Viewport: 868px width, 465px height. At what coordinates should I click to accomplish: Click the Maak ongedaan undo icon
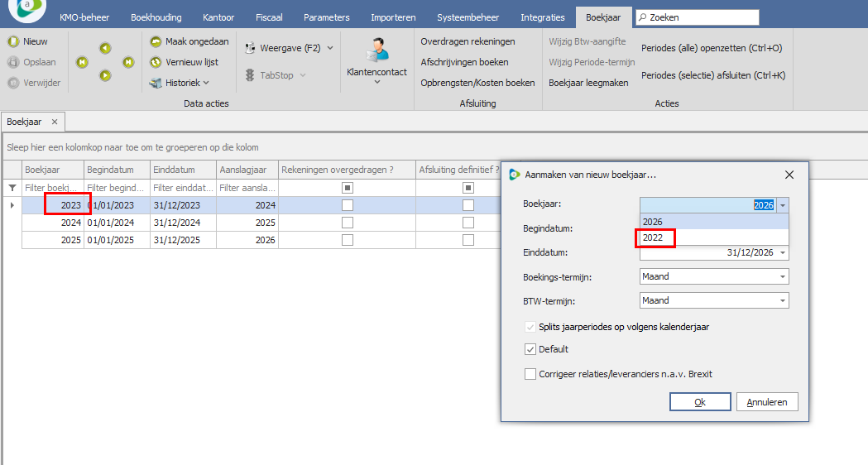(x=156, y=41)
